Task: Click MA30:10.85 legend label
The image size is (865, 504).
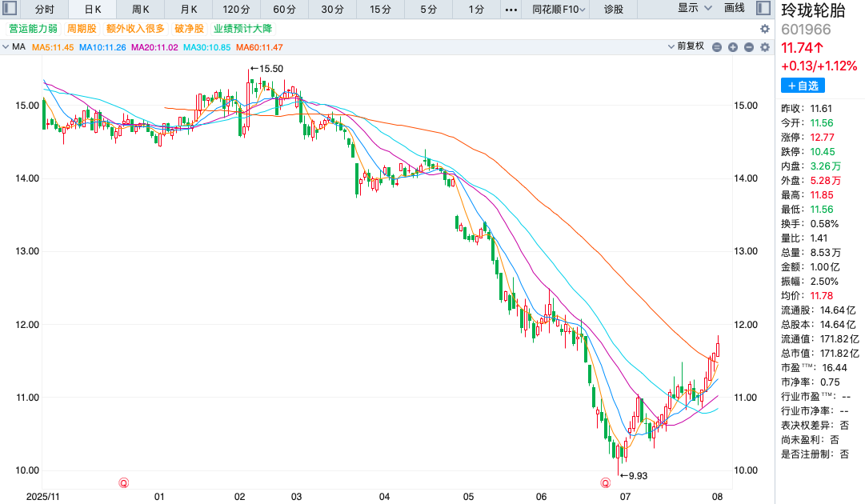Action: [207, 47]
